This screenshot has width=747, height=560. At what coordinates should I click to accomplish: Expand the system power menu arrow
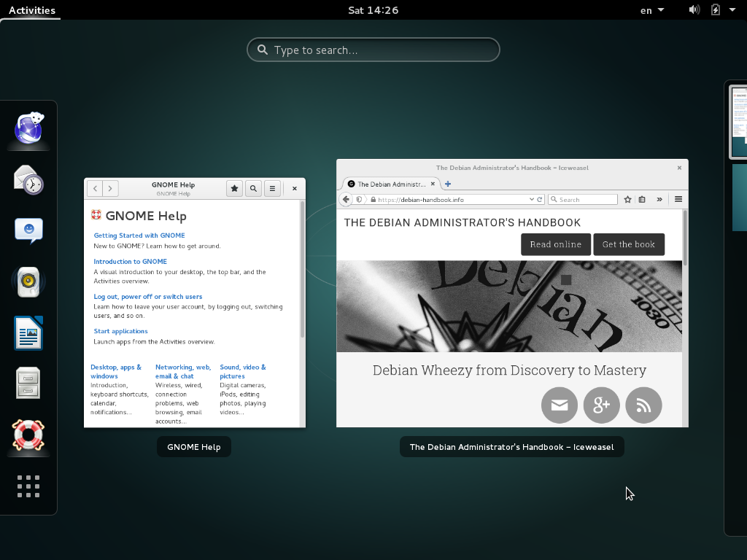(x=734, y=10)
